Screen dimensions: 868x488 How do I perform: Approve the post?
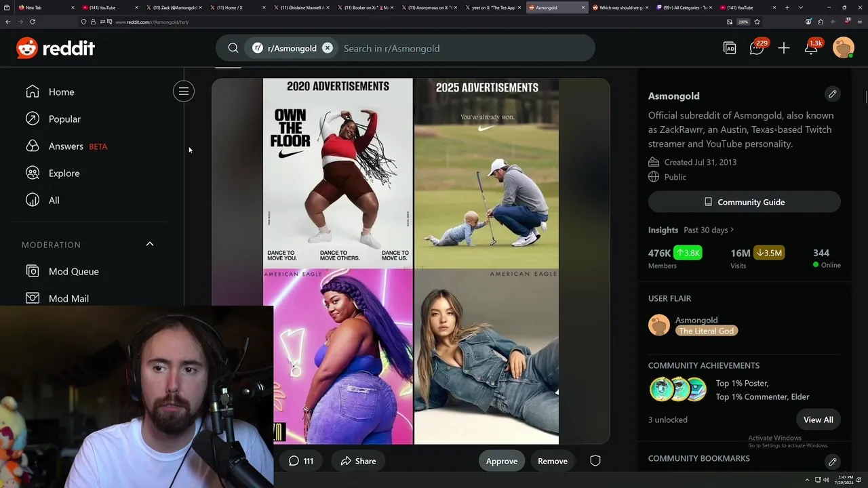point(502,461)
